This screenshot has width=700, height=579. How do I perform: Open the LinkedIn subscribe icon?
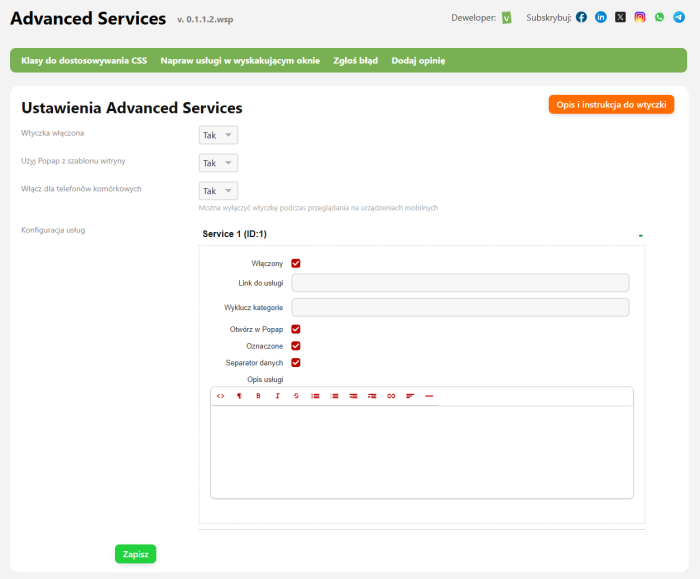tap(601, 17)
